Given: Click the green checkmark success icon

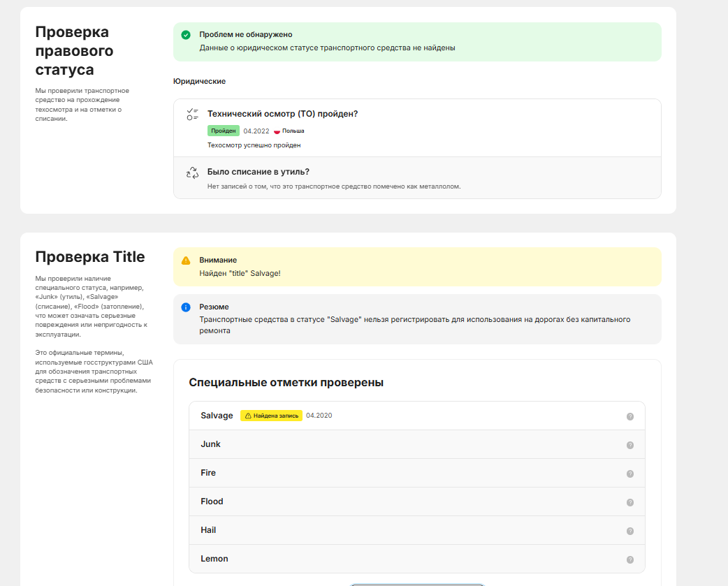Looking at the screenshot, I should click(x=186, y=35).
